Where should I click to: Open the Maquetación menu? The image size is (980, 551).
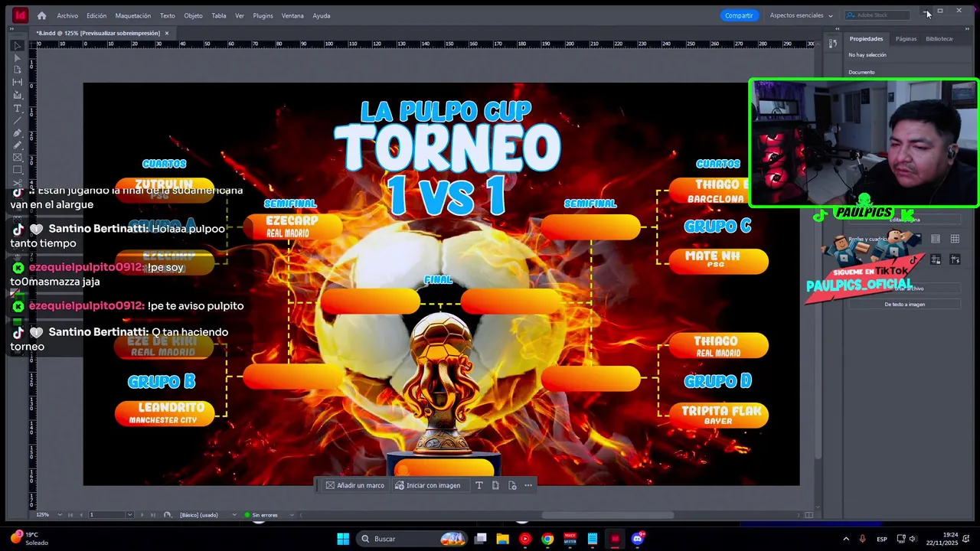pyautogui.click(x=133, y=15)
